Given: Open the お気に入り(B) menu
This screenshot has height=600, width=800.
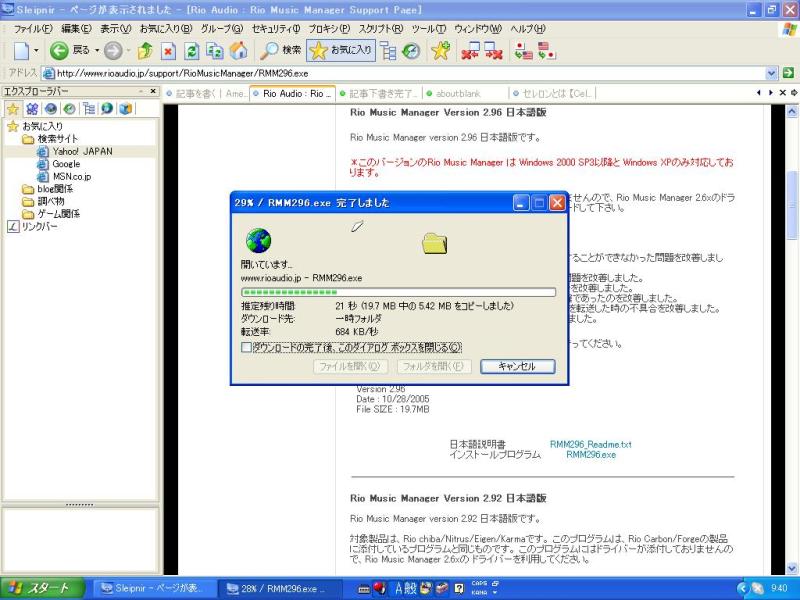Looking at the screenshot, I should (166, 29).
